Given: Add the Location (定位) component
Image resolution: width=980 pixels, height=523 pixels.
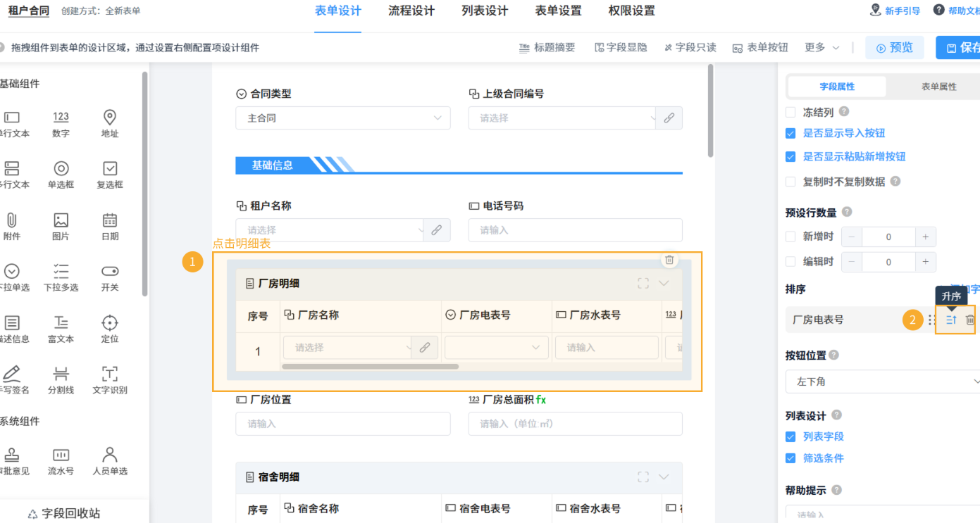Looking at the screenshot, I should click(x=110, y=329).
